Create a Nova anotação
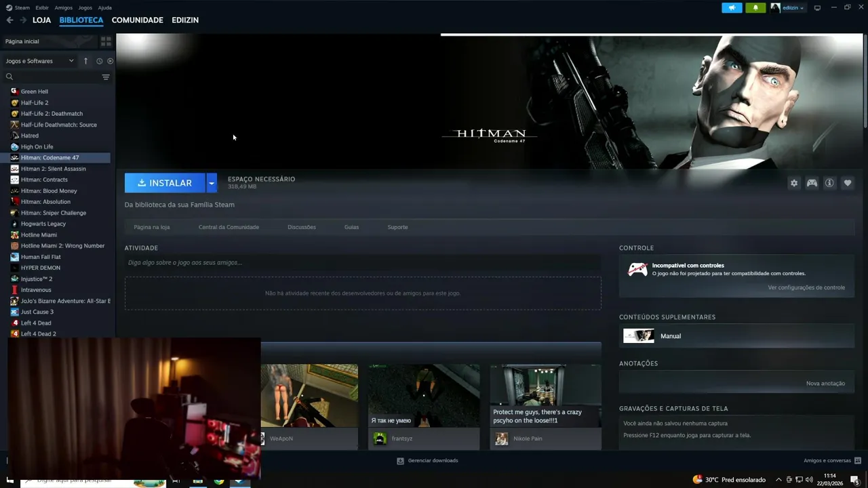Image resolution: width=868 pixels, height=488 pixels. (x=825, y=384)
